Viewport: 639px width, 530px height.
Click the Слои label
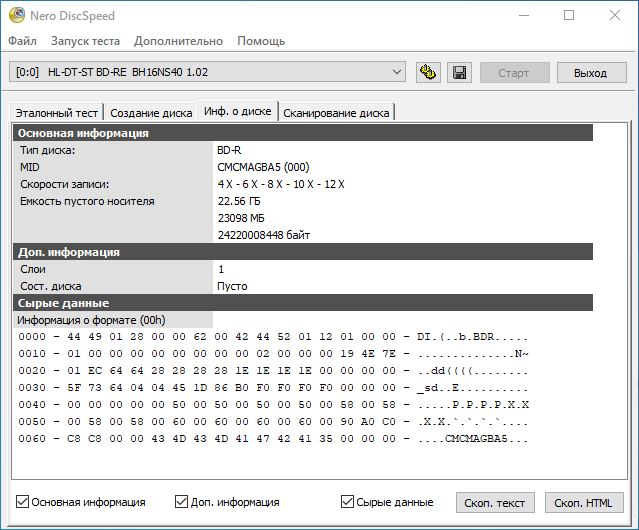point(33,269)
